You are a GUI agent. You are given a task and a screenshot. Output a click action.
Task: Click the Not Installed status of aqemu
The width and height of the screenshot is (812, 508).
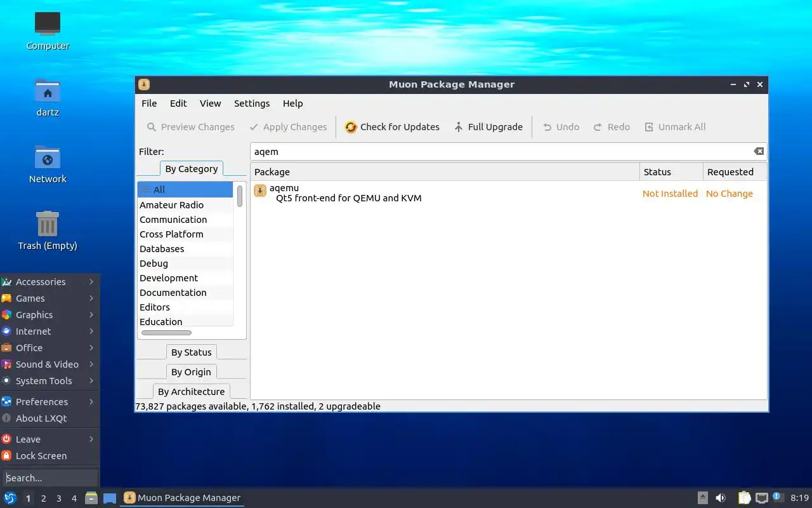[670, 194]
